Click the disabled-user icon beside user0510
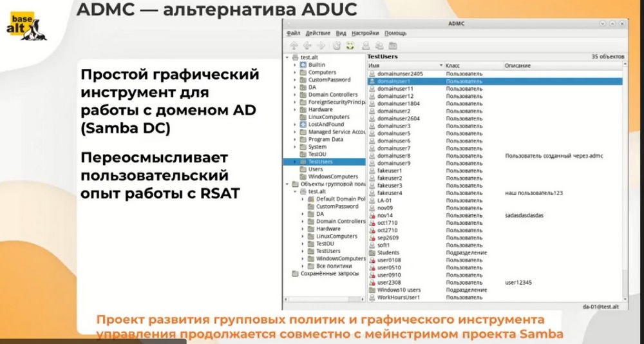Viewport: 644px width, 344px height. tap(372, 267)
